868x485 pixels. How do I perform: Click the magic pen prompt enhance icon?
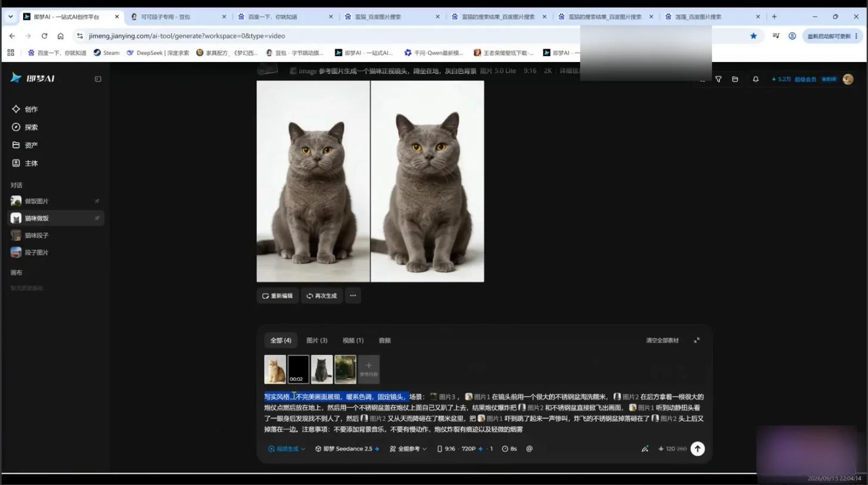click(x=645, y=449)
